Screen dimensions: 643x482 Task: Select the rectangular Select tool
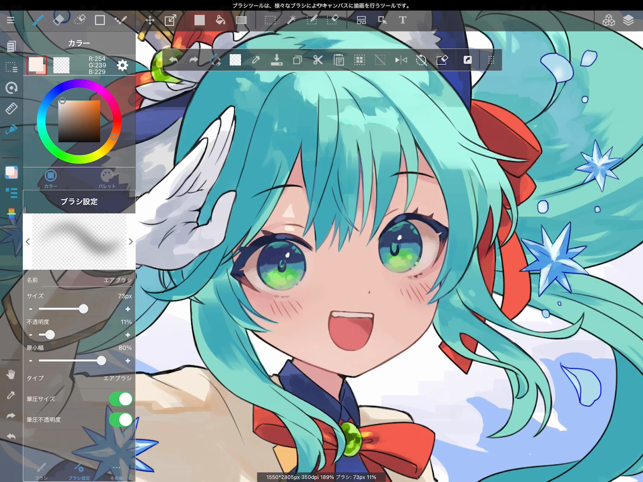(x=270, y=20)
